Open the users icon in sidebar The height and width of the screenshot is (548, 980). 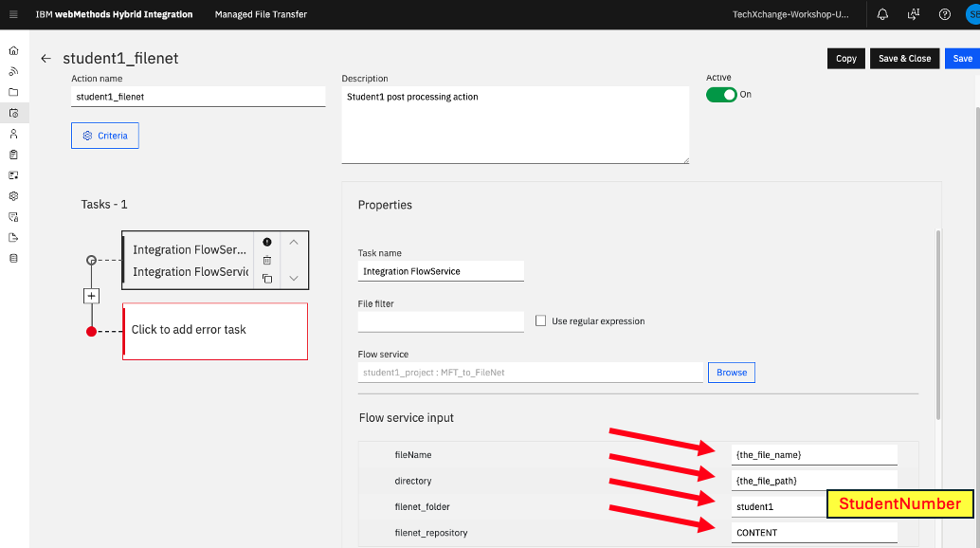(x=14, y=134)
